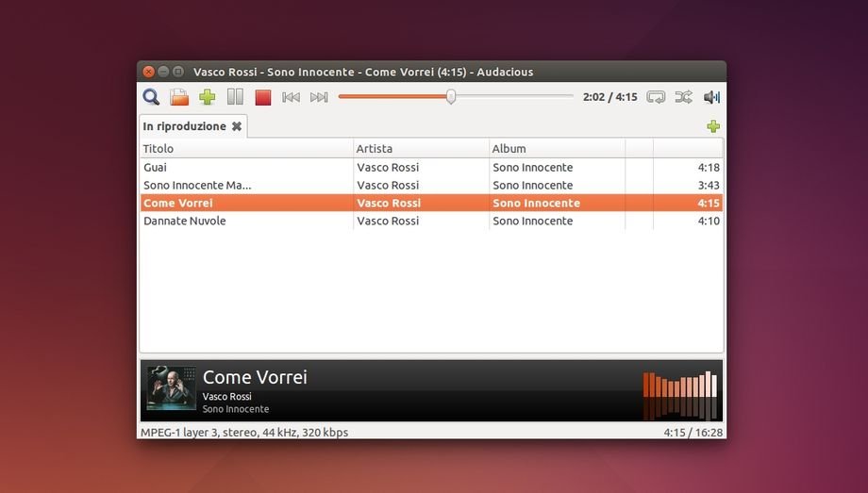Screen dimensions: 868x493
Task: Click the seek slider handle
Action: coord(451,97)
